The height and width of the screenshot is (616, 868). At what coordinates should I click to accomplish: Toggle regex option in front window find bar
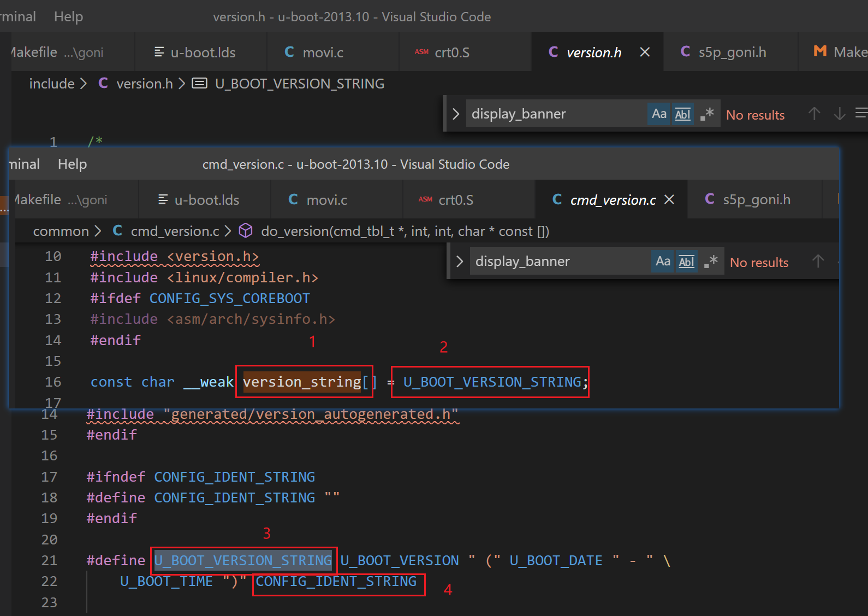pyautogui.click(x=711, y=262)
